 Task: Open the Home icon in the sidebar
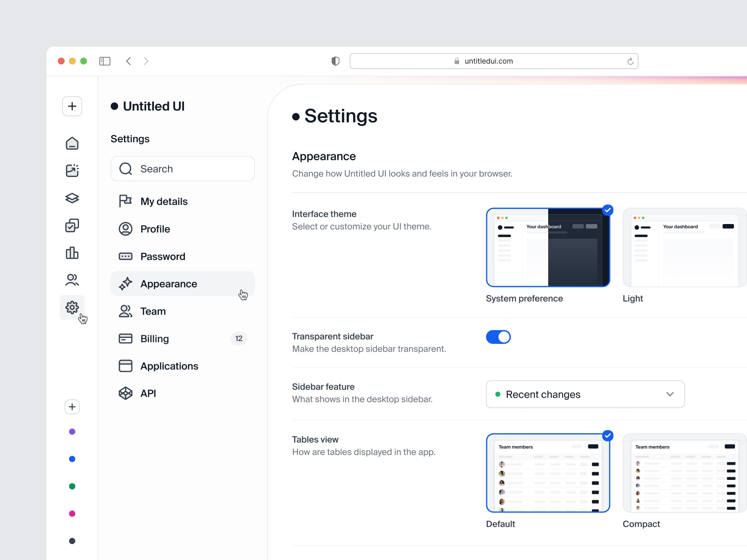click(72, 143)
